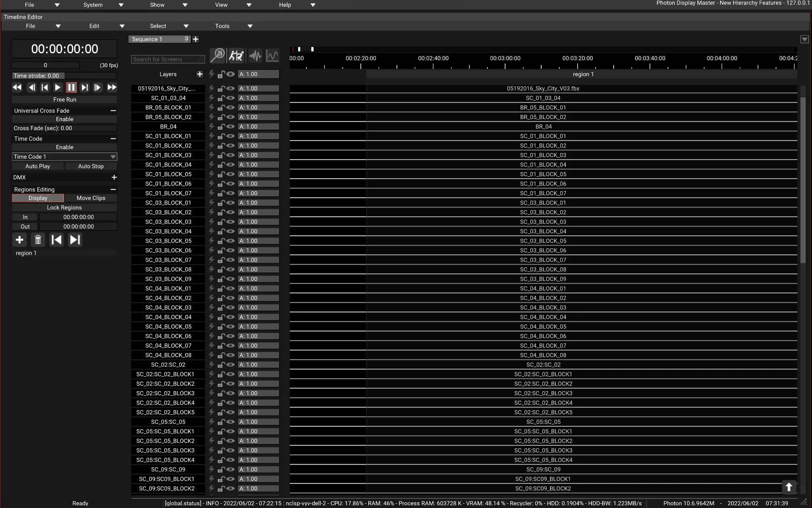Image resolution: width=812 pixels, height=508 pixels.
Task: Pin the Sequence 1 tab
Action: pos(186,39)
